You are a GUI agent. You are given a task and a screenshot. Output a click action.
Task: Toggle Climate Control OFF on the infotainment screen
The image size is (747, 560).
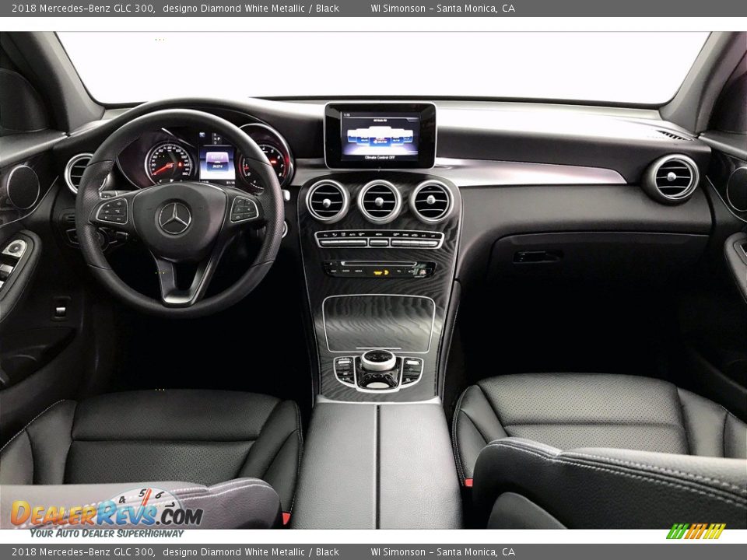click(380, 158)
